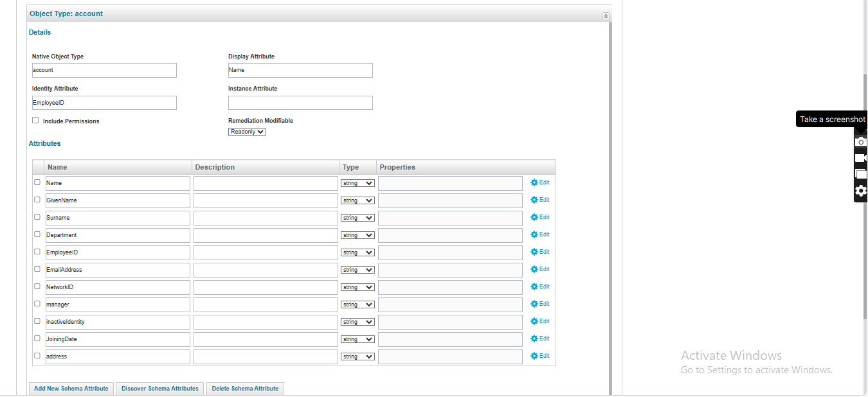The image size is (868, 397).
Task: Check the JoiningDate attribute checkbox
Action: click(37, 339)
